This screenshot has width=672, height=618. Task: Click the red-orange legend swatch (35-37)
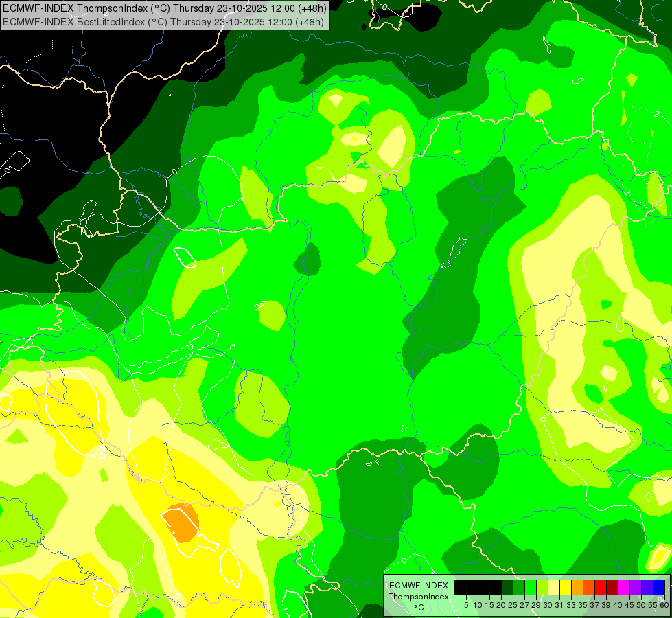click(589, 587)
